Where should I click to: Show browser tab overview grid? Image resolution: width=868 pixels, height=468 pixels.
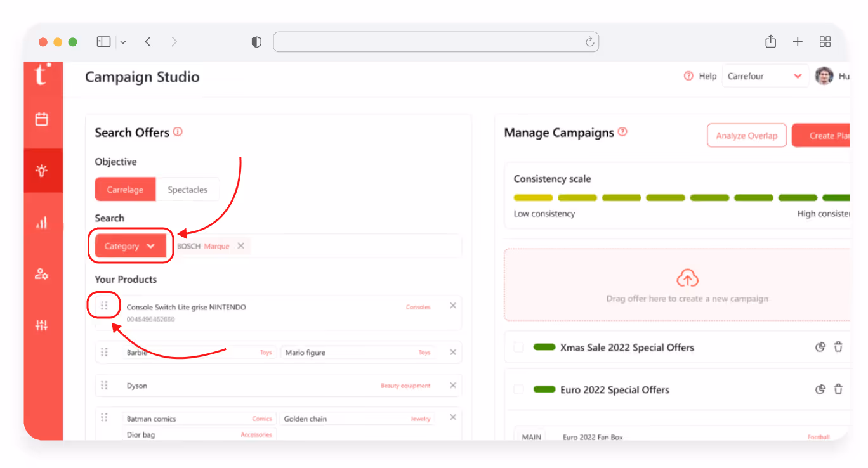pyautogui.click(x=825, y=42)
